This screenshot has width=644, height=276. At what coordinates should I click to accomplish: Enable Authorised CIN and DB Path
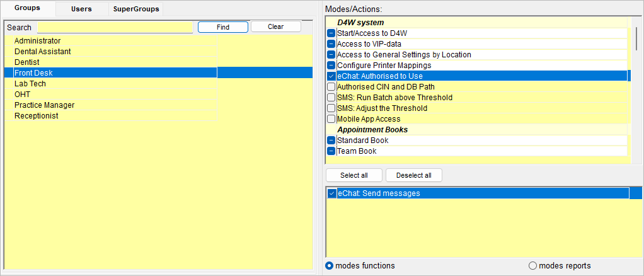[331, 87]
